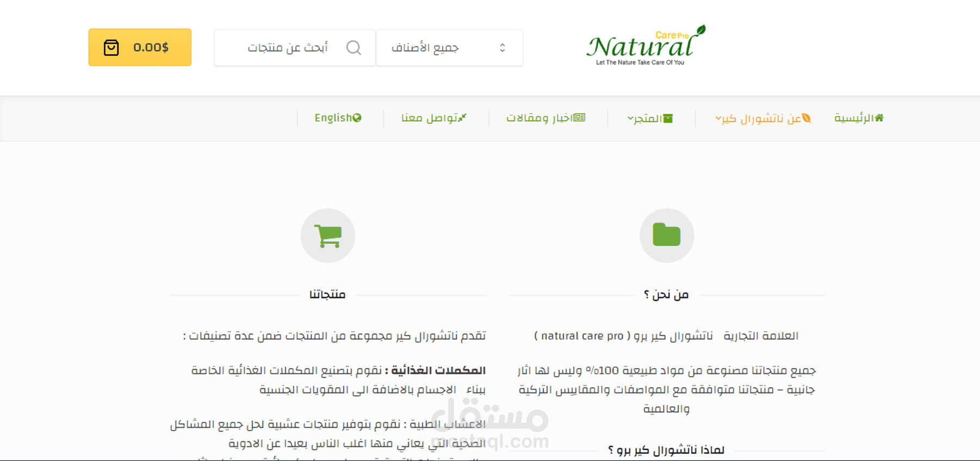
Task: Switch language to English
Action: pos(338,118)
